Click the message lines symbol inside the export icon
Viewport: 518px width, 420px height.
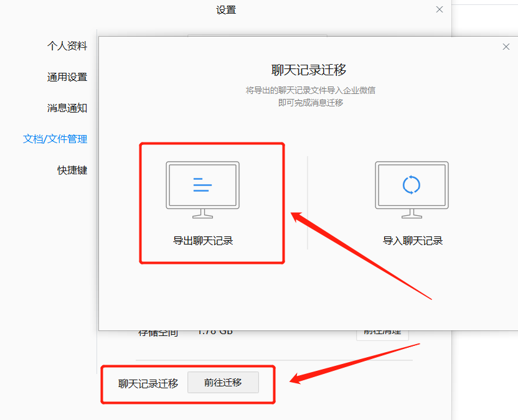[201, 186]
